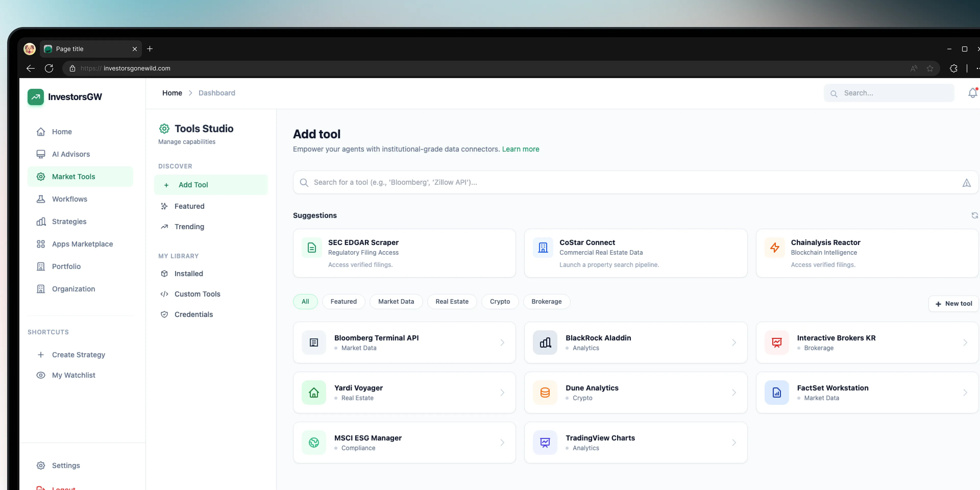Click the notification bell icon
Image resolution: width=980 pixels, height=490 pixels.
pyautogui.click(x=972, y=93)
